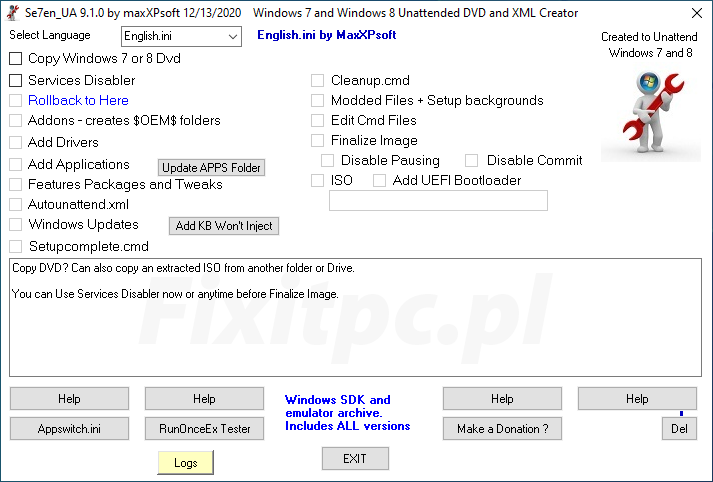The width and height of the screenshot is (713, 482).
Task: Click the Se7en_UA app icon in title bar
Action: 13,13
